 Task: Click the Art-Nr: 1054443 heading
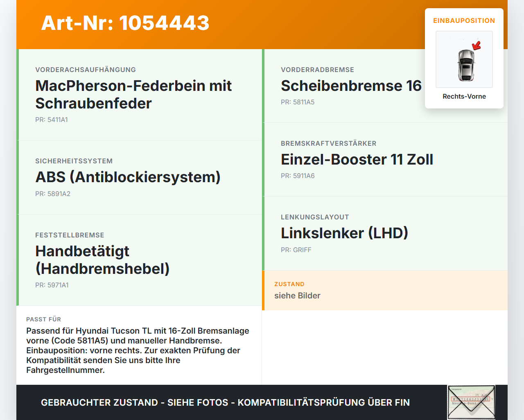[x=125, y=23]
